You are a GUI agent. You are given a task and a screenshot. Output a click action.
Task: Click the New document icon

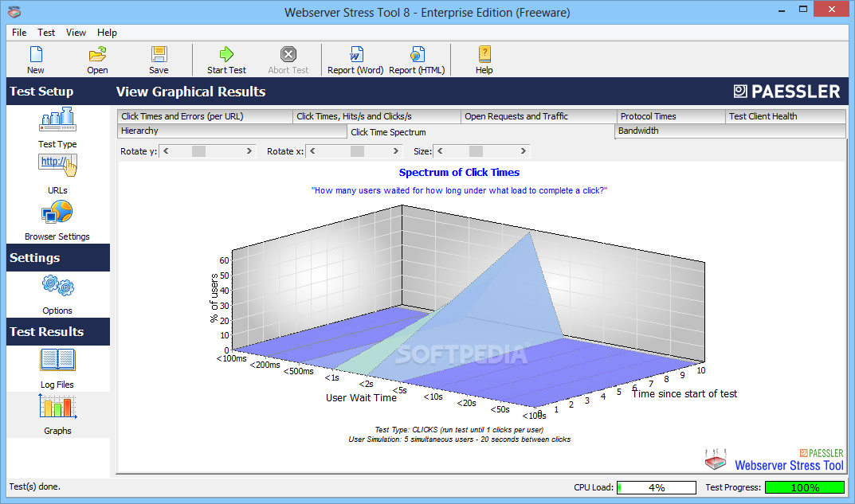36,54
